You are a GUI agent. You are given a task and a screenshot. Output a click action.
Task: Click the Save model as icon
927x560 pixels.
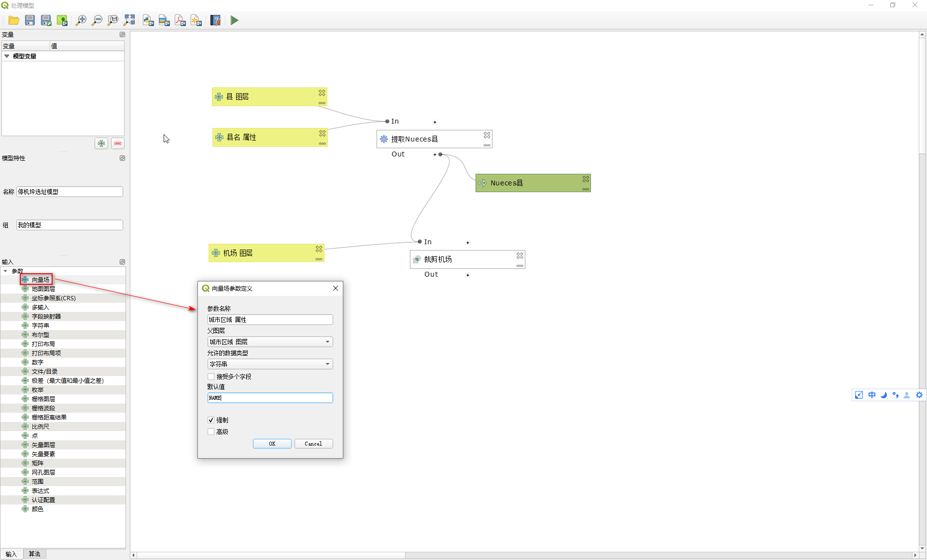pyautogui.click(x=46, y=20)
